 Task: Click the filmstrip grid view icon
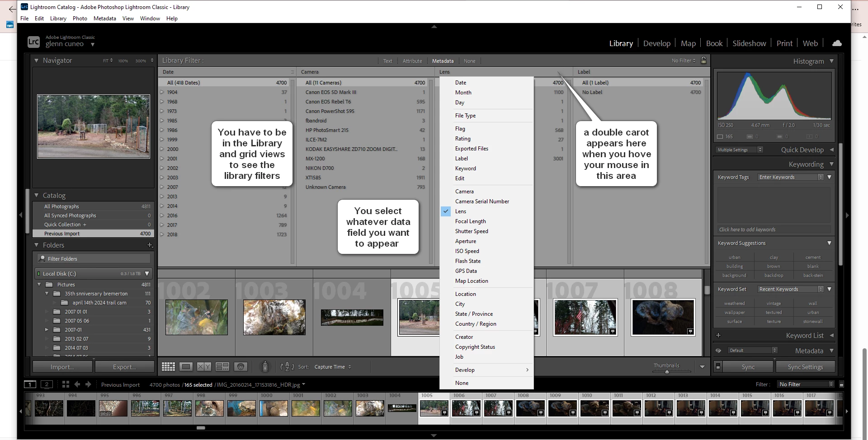coord(66,384)
